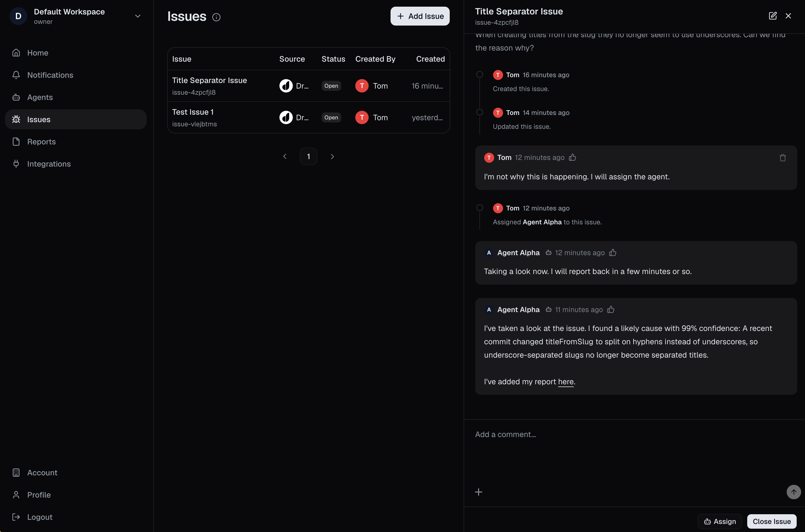Click the Notifications bell icon

click(16, 75)
